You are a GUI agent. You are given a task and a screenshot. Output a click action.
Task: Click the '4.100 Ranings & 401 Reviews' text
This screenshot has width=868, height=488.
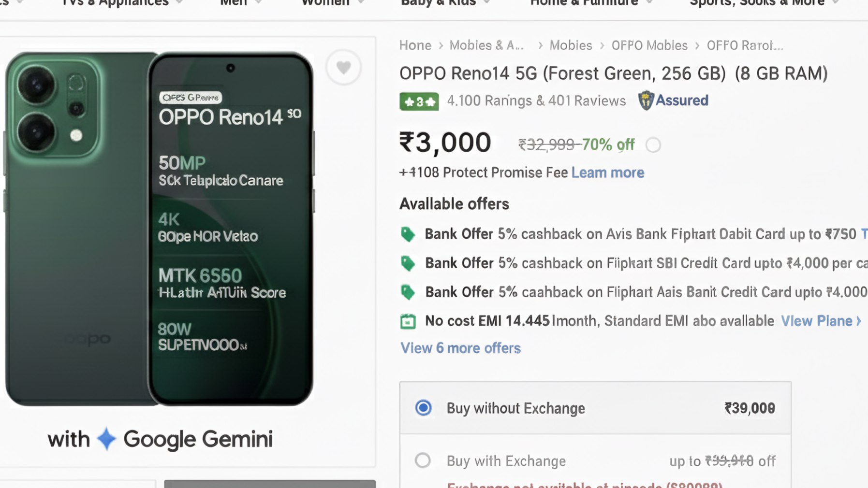(x=536, y=100)
